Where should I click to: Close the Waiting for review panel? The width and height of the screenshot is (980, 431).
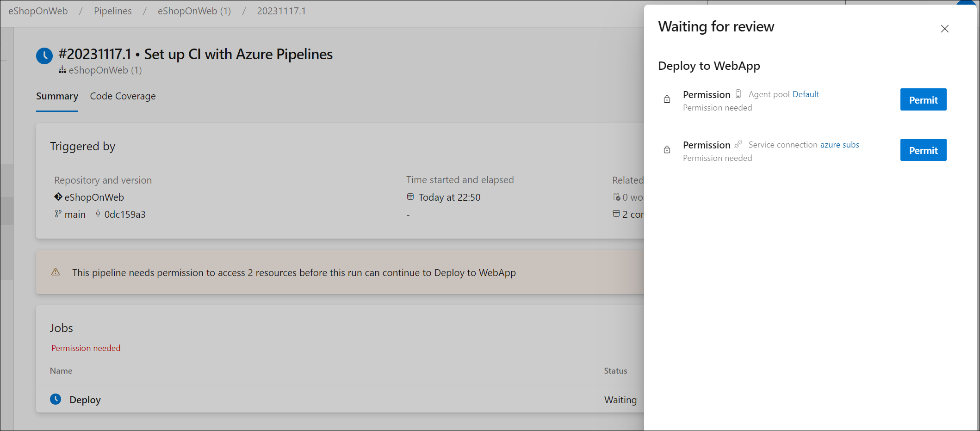[944, 29]
